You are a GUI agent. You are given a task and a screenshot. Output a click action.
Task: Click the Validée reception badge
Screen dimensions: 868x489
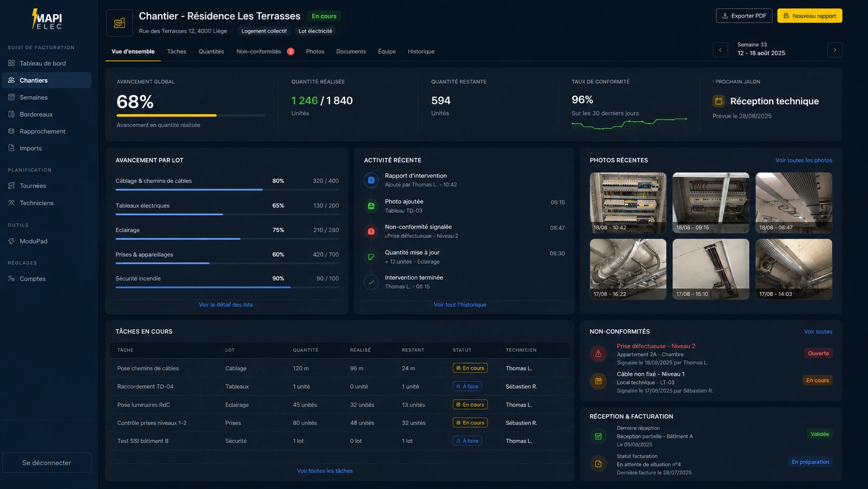pyautogui.click(x=820, y=434)
